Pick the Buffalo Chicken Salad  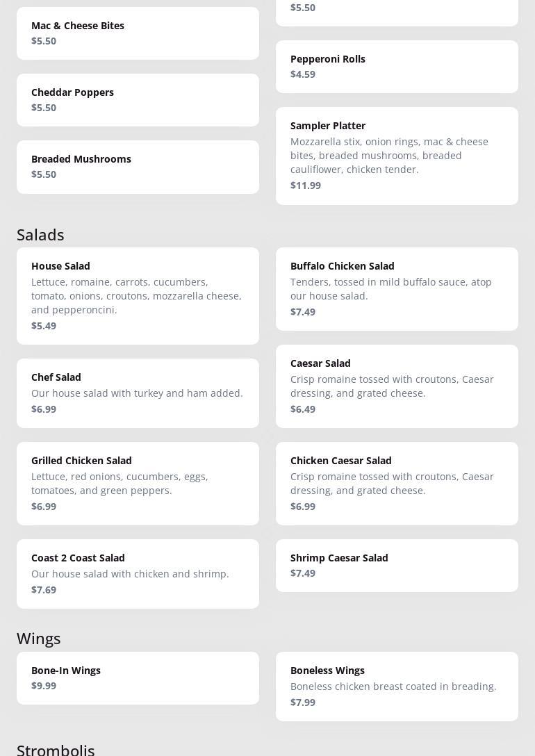click(397, 289)
